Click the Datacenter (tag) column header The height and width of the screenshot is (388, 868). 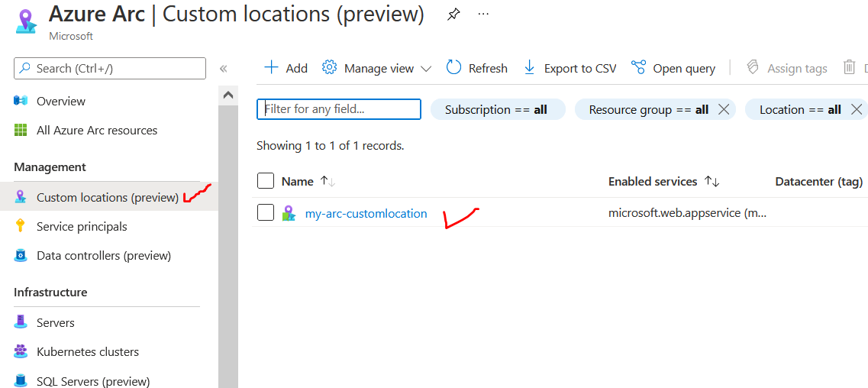pos(818,182)
